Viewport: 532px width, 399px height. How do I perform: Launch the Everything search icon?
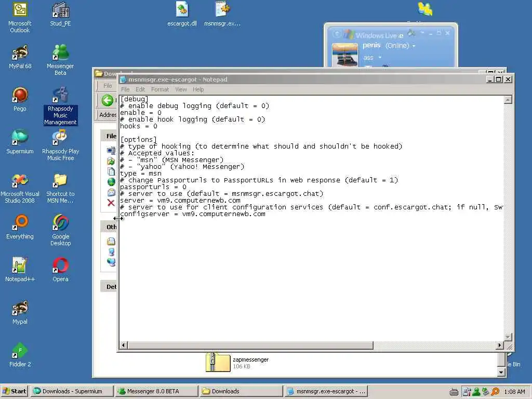pos(20,228)
